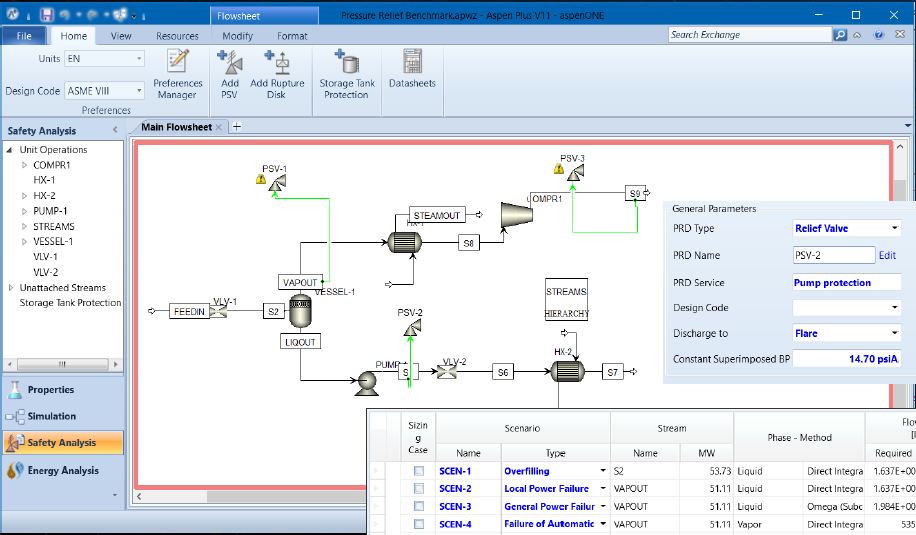Switch to the View ribbon tab

(121, 36)
